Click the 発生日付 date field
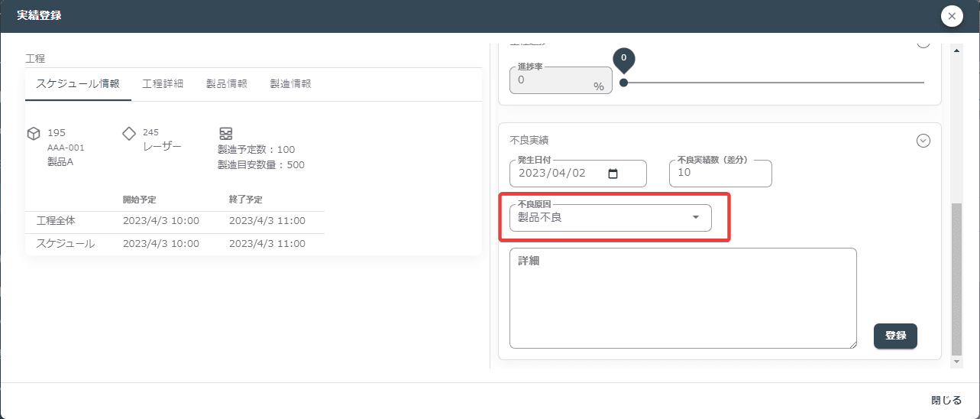The height and width of the screenshot is (419, 980). 578,174
